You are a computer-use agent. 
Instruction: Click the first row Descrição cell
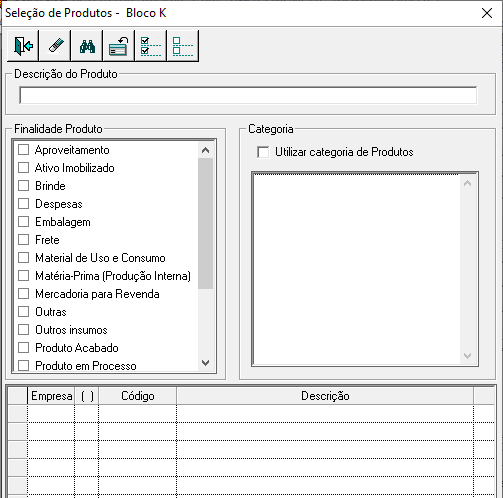325,414
